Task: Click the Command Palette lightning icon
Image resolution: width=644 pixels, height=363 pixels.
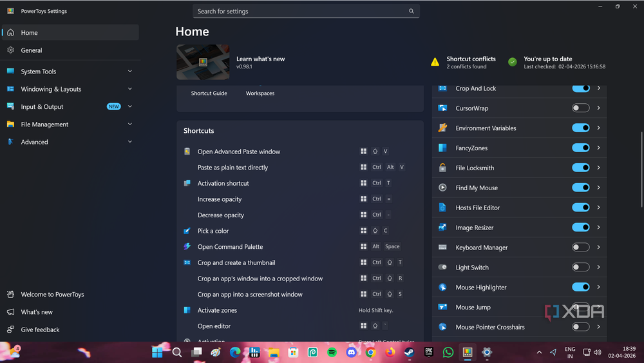Action: point(187,247)
